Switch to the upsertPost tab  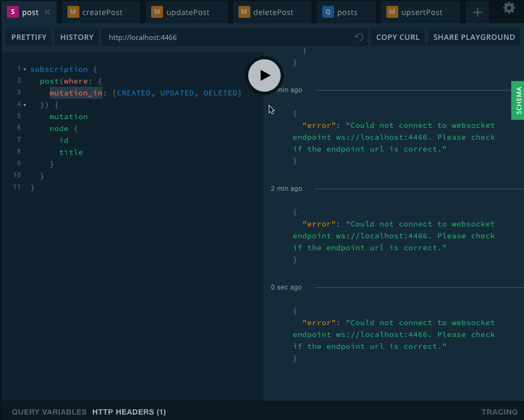pyautogui.click(x=421, y=12)
